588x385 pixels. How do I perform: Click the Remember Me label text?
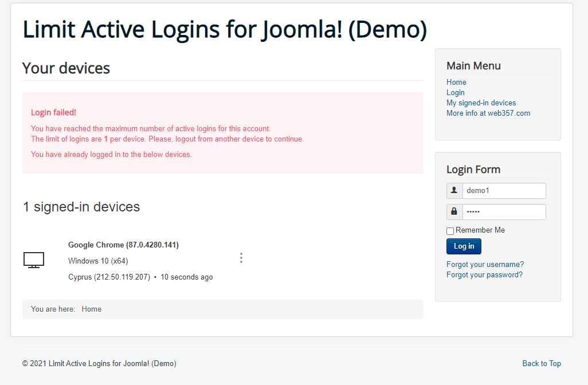point(480,230)
